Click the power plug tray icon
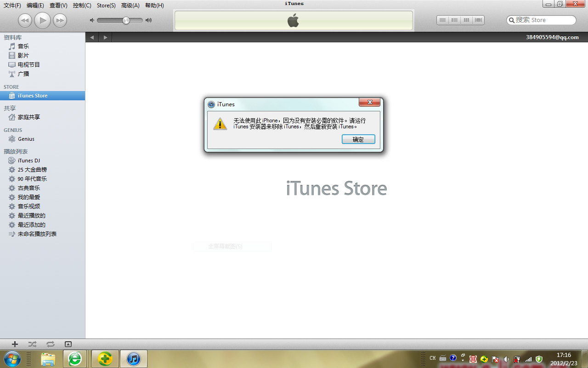The height and width of the screenshot is (368, 588). [x=517, y=359]
